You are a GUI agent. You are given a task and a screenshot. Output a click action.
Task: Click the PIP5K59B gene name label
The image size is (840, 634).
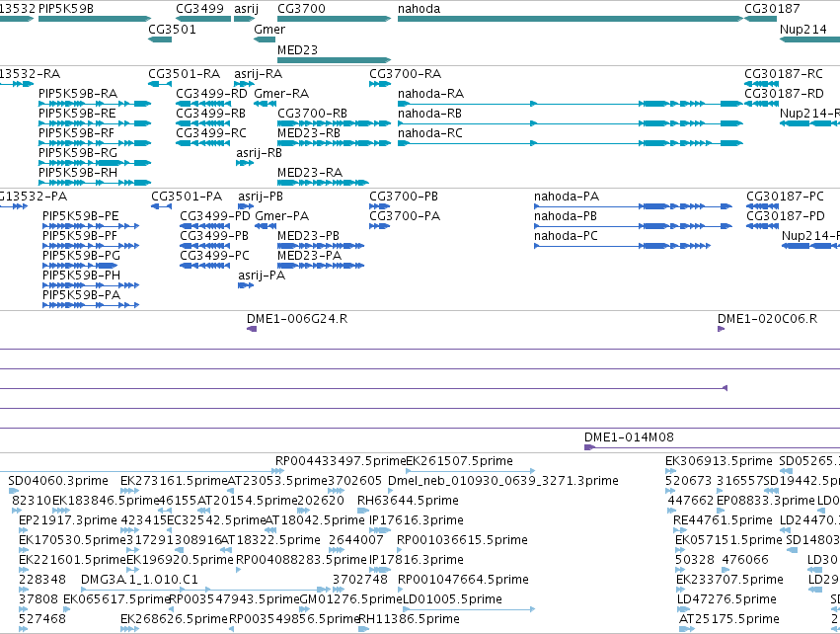pos(66,9)
